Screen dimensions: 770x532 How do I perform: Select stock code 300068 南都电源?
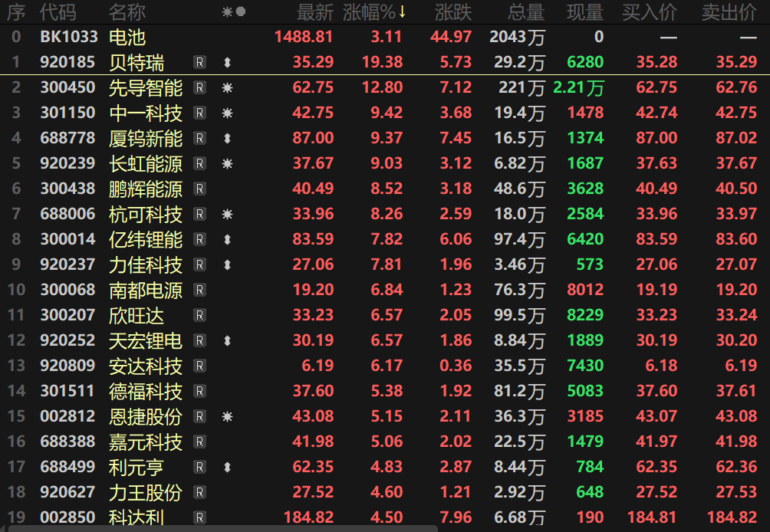[68, 291]
